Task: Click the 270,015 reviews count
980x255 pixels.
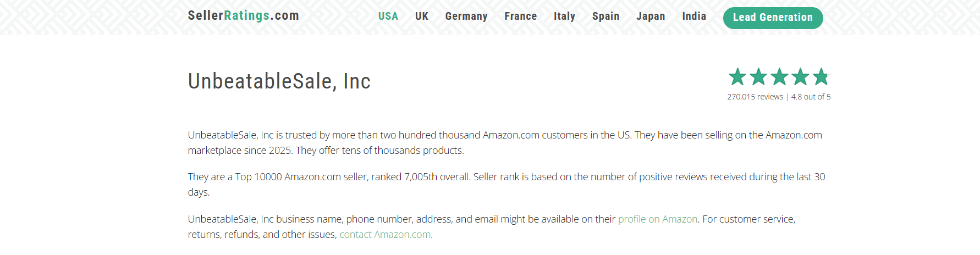Action: point(755,97)
